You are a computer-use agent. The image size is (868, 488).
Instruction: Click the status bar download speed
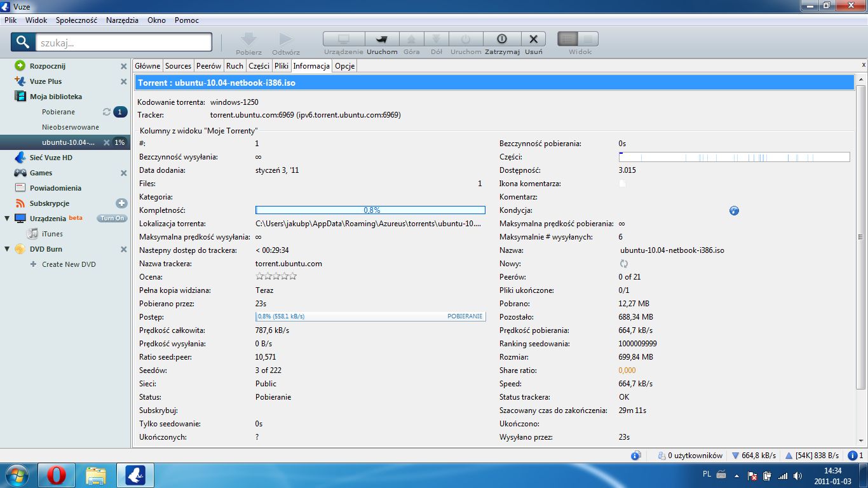click(754, 456)
